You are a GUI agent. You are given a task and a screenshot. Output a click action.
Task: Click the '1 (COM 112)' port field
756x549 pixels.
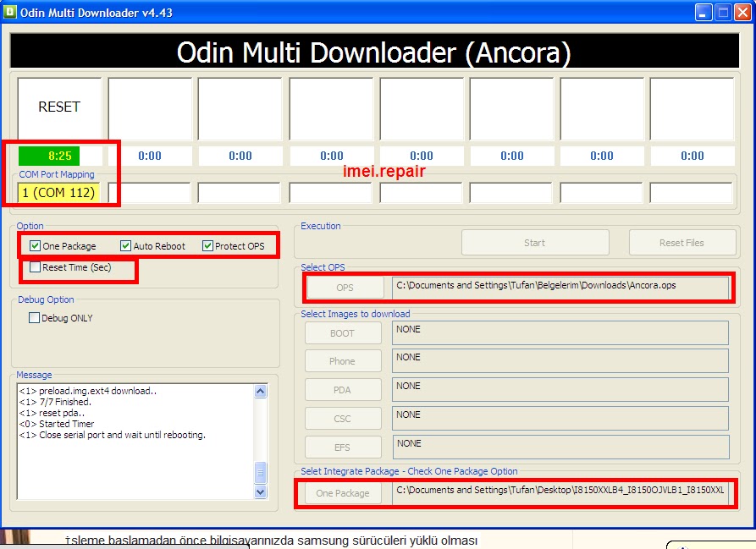coord(58,193)
